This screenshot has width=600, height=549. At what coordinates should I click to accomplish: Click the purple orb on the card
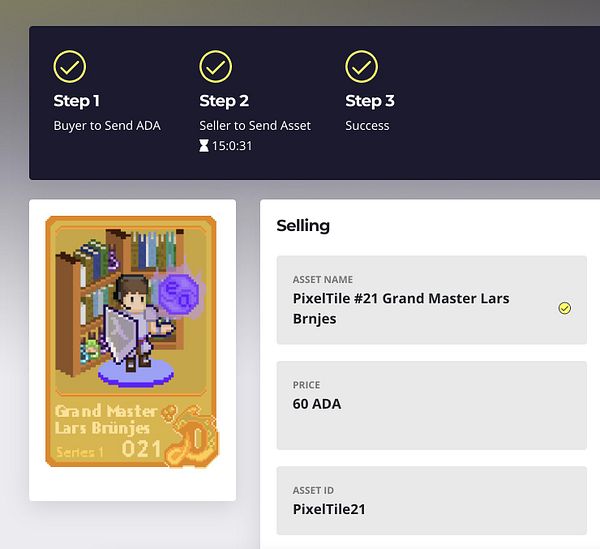[179, 290]
